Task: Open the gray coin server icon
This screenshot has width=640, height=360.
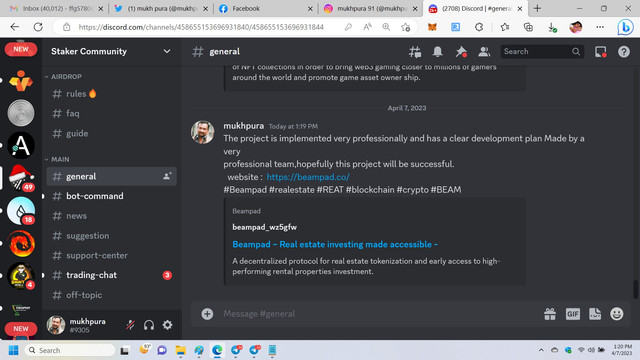Action: (x=21, y=113)
